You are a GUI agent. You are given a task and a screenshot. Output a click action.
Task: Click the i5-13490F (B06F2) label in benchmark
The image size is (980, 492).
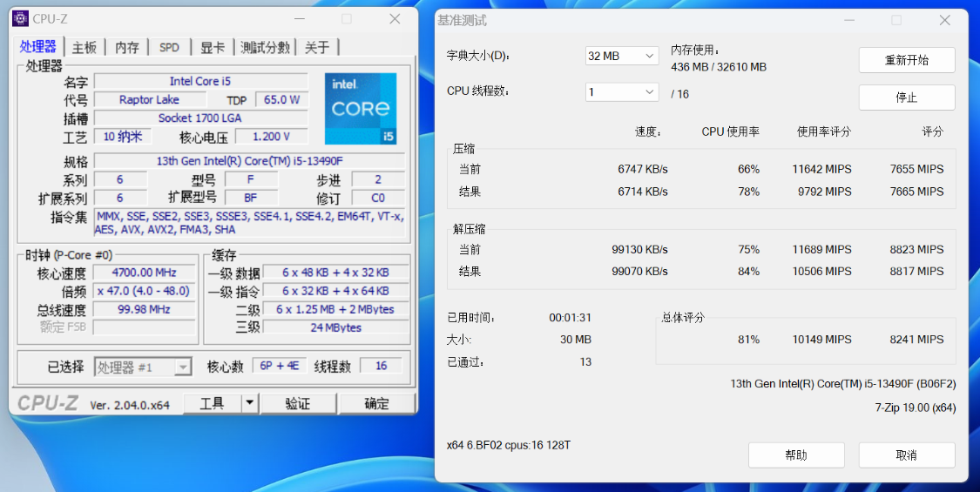coord(842,384)
